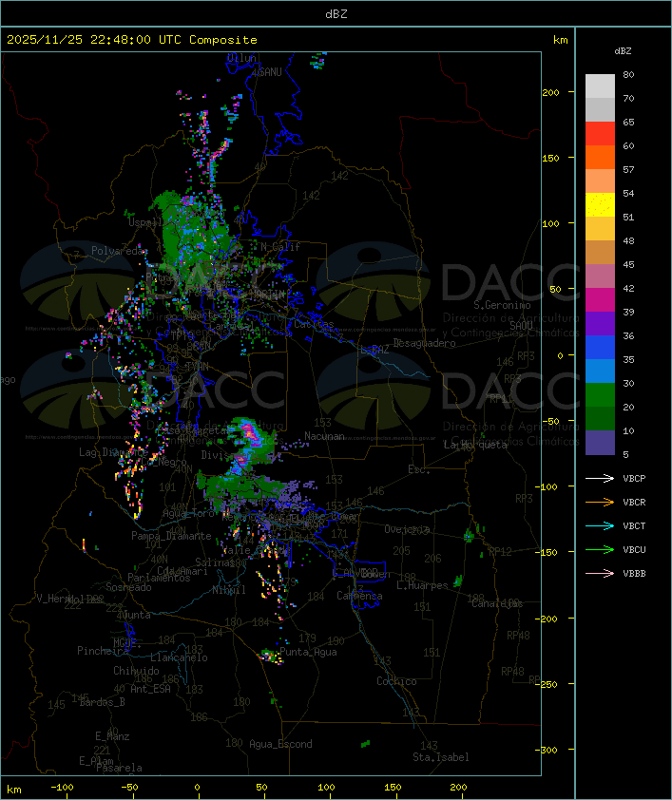Select the light gray 70-80 dBZ swatch

(x=600, y=86)
